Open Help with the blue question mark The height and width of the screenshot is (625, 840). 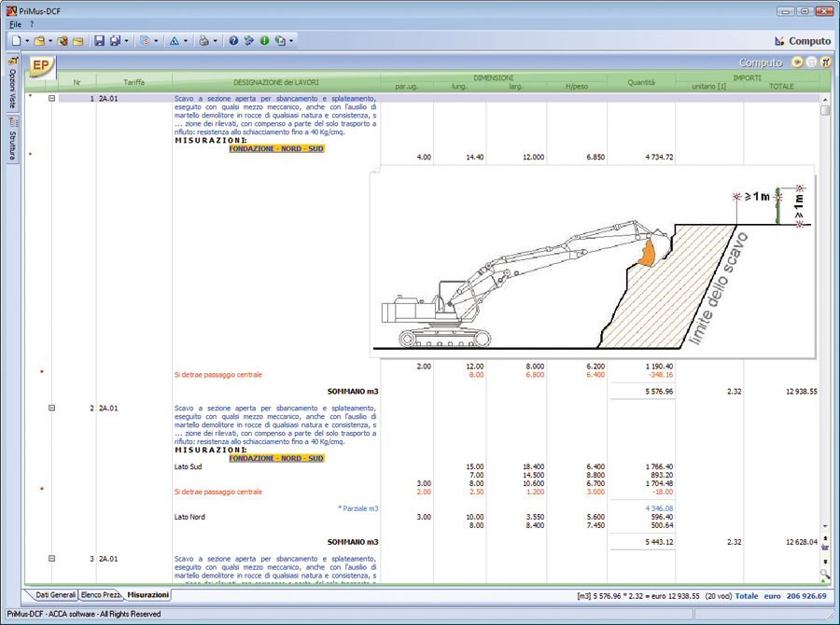[233, 41]
